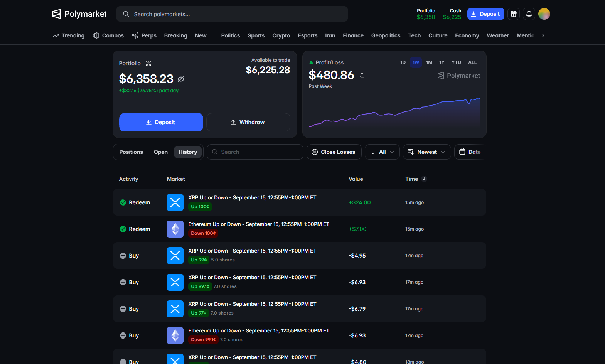Click XRP icon in the -$6.79 Buy row

175,309
